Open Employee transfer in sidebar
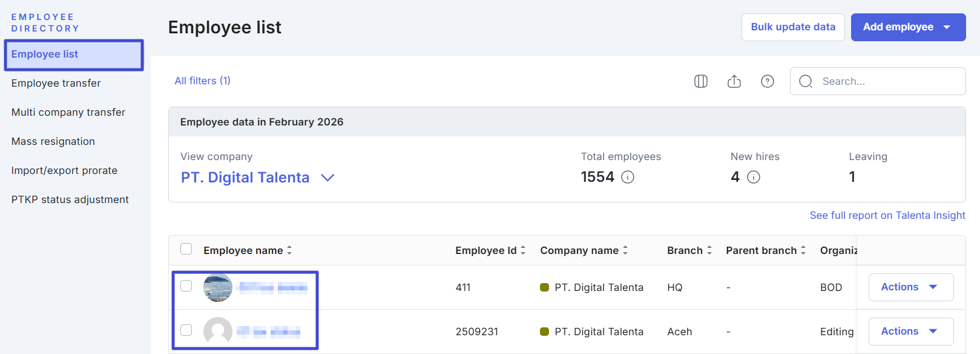 [56, 83]
